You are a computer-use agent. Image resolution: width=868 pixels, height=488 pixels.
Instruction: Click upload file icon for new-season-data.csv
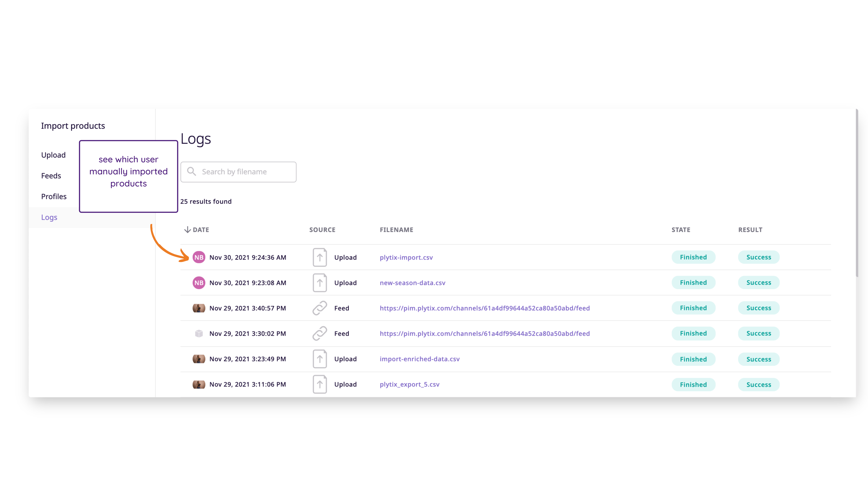pos(320,283)
